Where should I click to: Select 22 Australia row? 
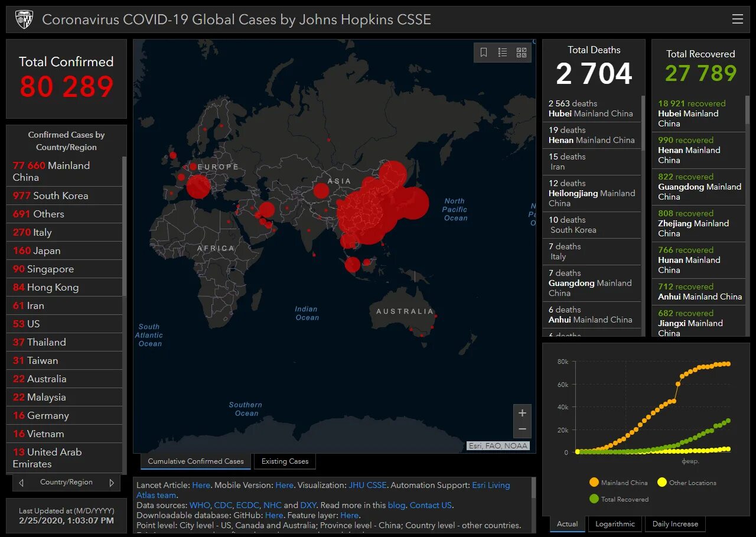point(64,379)
